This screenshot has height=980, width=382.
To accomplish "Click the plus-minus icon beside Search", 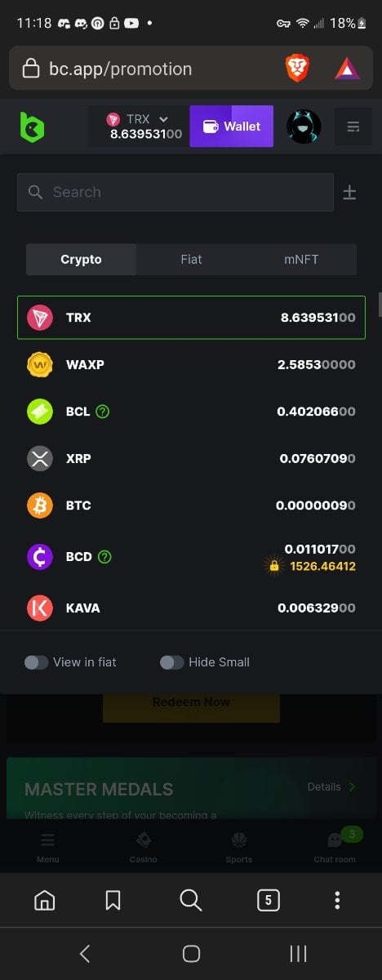I will (349, 193).
